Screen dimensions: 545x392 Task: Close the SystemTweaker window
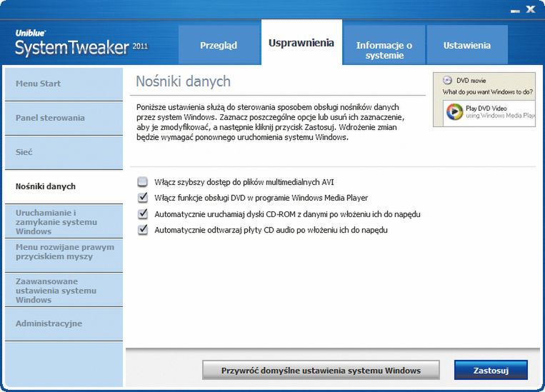pos(531,9)
